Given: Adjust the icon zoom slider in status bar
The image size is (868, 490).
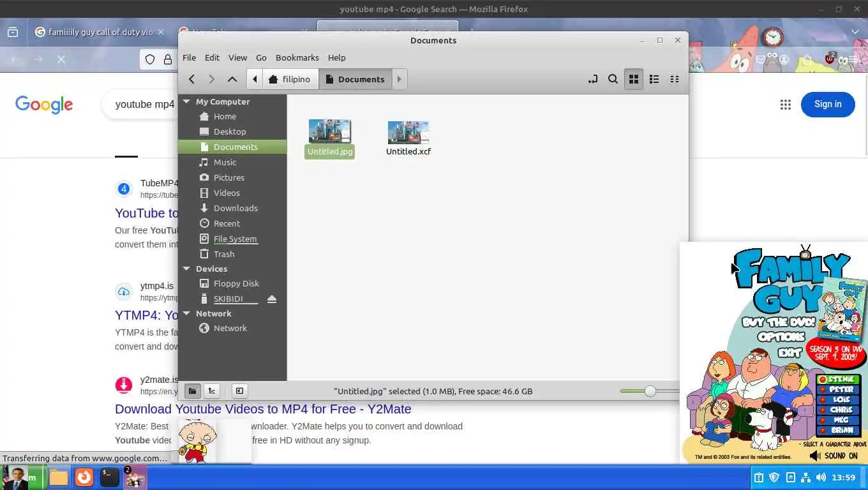Looking at the screenshot, I should tap(650, 391).
